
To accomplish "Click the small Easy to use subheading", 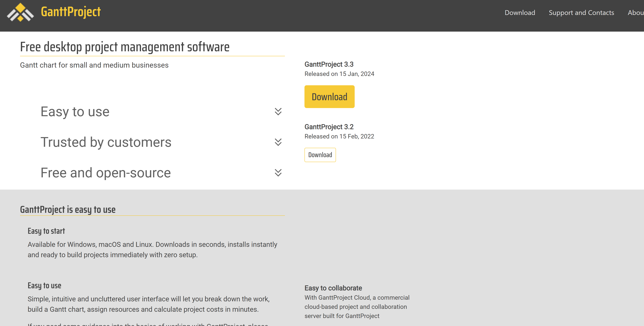I will (45, 286).
